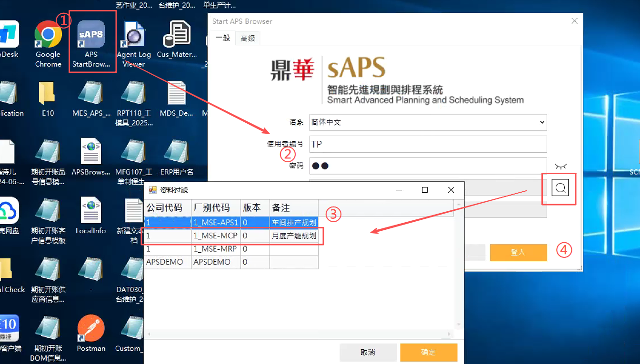The width and height of the screenshot is (640, 364).
Task: Sort by the 公司代码 column header
Action: tap(168, 208)
